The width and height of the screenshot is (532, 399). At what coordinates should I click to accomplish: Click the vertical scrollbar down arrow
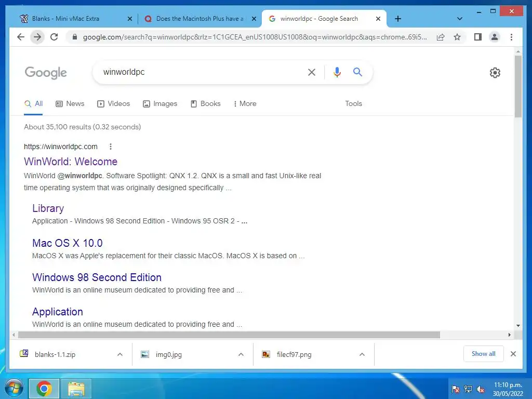point(518,326)
